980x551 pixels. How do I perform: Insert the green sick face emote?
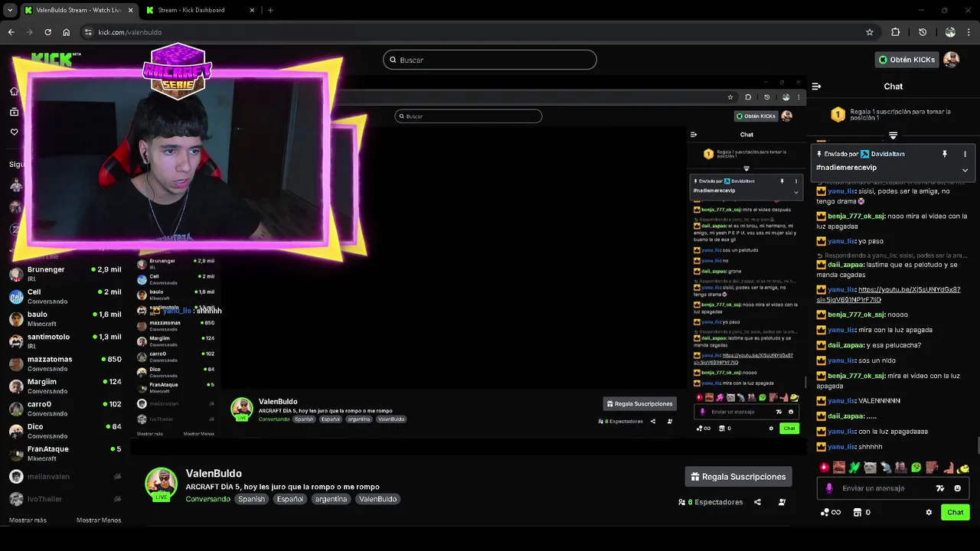click(916, 467)
